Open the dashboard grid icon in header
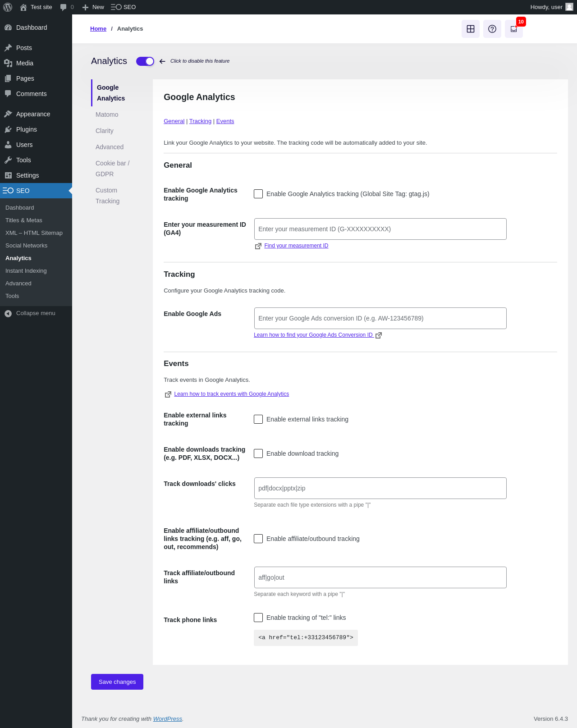 click(471, 29)
